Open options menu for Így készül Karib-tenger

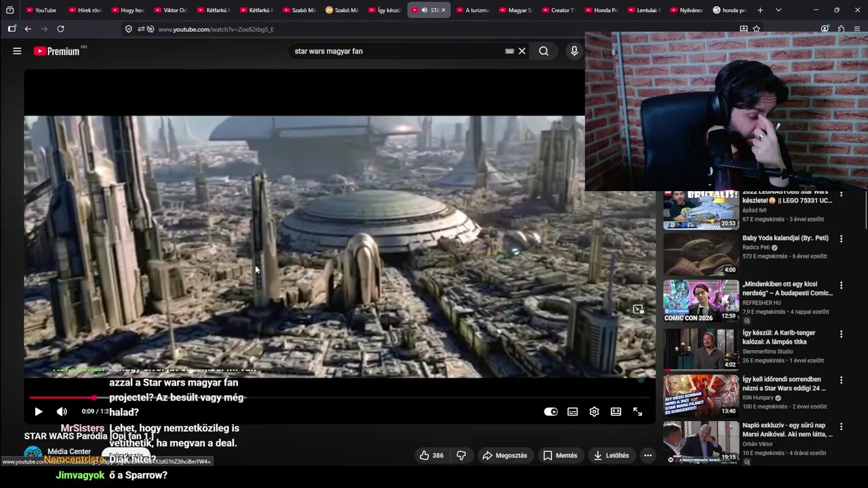(841, 334)
